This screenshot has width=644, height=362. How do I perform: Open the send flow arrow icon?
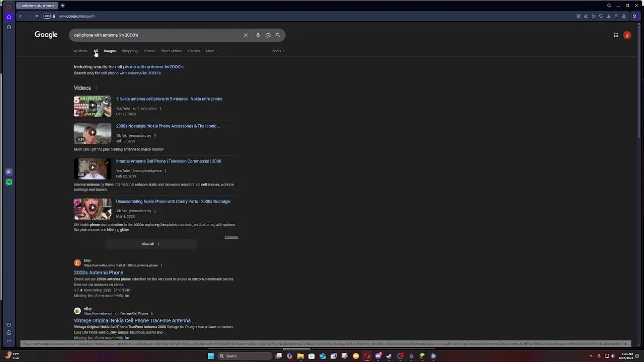[593, 16]
